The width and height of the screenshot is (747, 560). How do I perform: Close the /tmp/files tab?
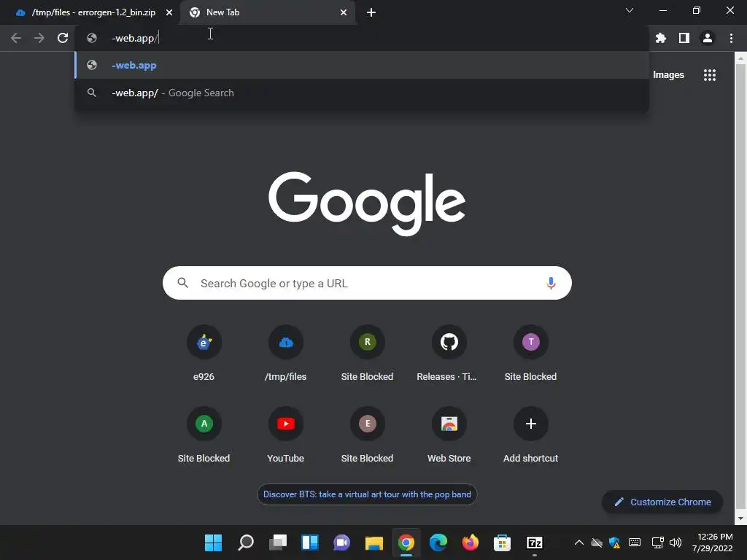pyautogui.click(x=169, y=12)
